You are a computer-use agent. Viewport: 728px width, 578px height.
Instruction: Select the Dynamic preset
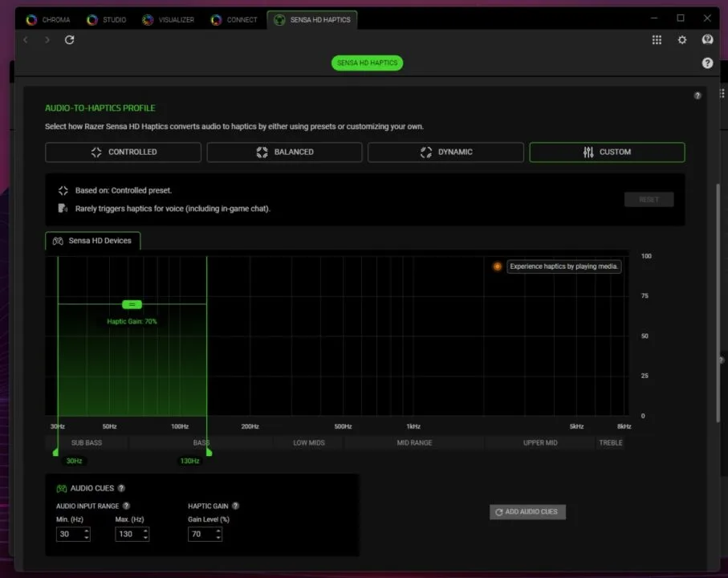[445, 152]
